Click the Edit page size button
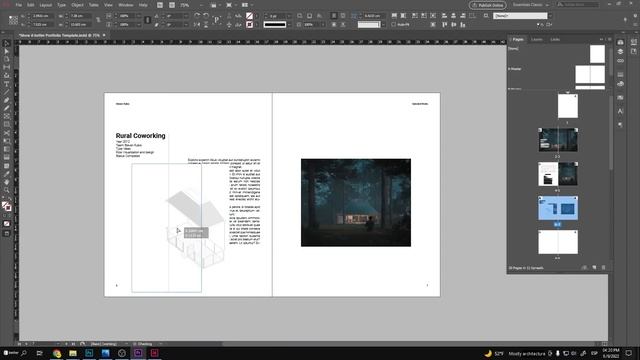 (584, 268)
